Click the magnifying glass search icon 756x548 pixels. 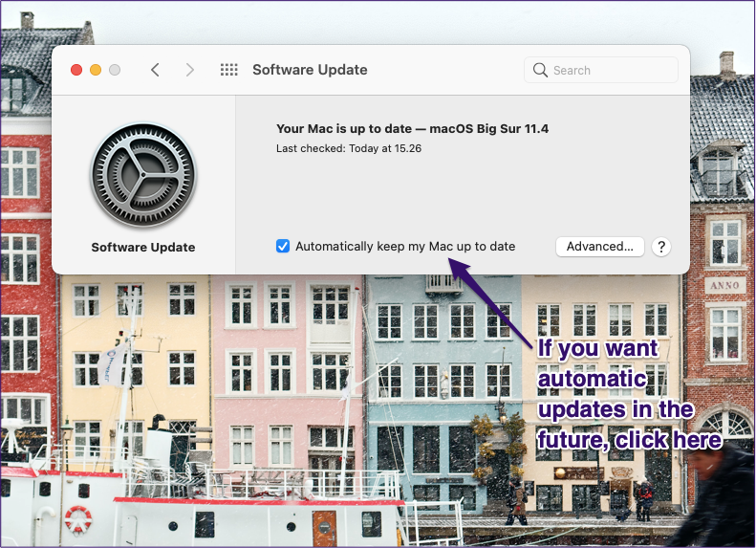[x=540, y=70]
